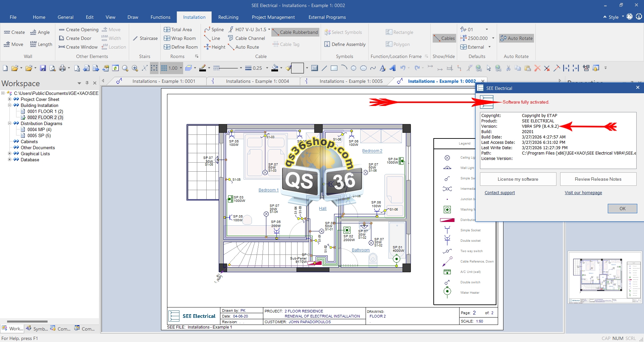Screen dimensions: 644x342
Task: Select the Wall Create tool
Action: coord(14,33)
